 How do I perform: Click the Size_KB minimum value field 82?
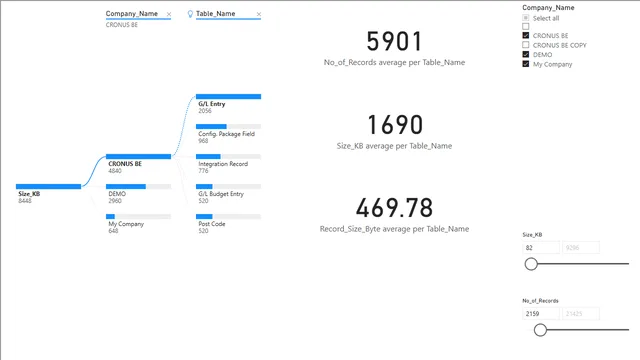(541, 248)
